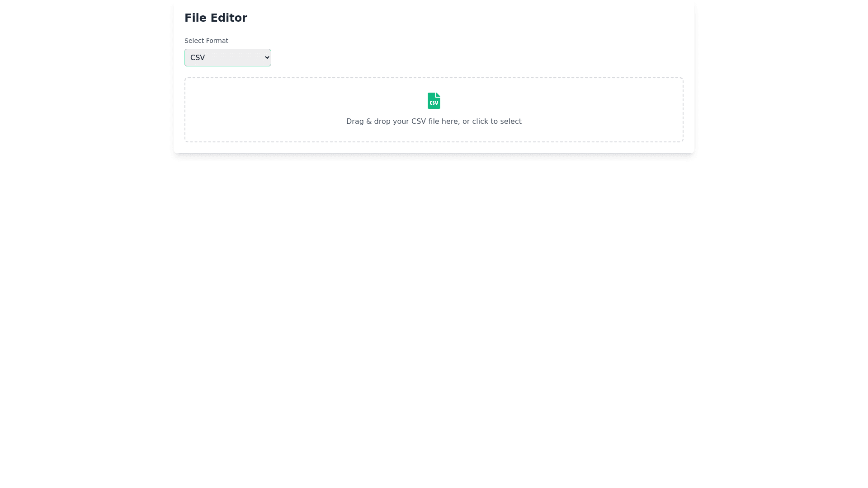Viewport: 868px width, 488px height.
Task: Click the 'CSV' lettering on the file icon
Action: (434, 103)
